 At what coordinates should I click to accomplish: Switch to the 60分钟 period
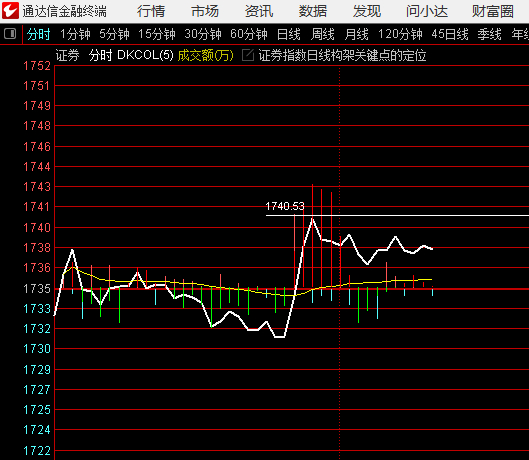pyautogui.click(x=249, y=34)
